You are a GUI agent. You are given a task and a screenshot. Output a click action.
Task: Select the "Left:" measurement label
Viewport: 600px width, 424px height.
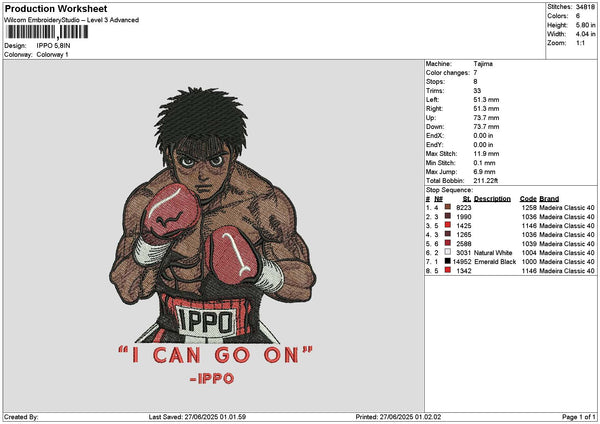[x=432, y=100]
